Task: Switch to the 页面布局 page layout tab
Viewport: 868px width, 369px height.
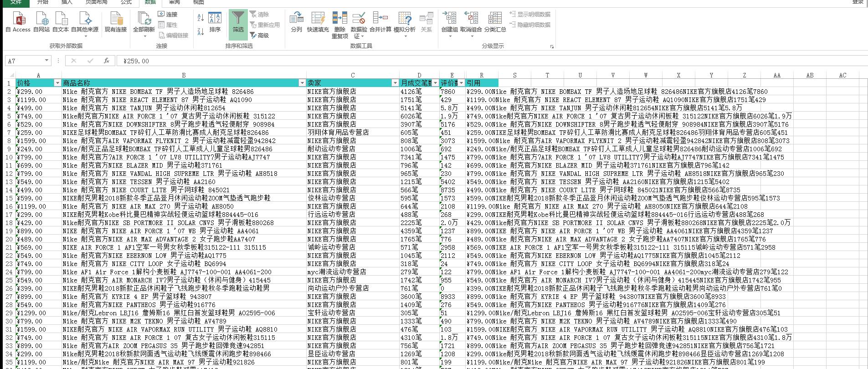Action: click(97, 2)
